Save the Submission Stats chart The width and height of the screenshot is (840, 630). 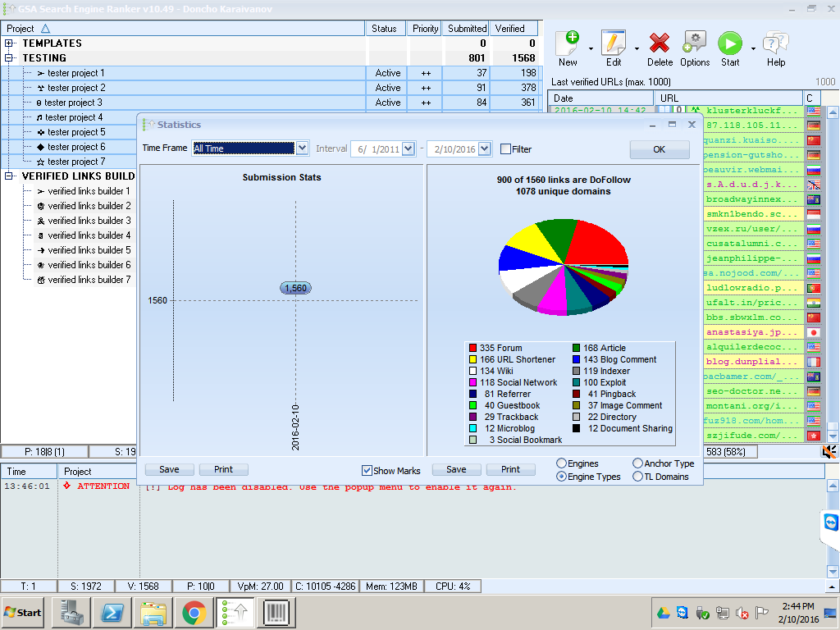169,469
